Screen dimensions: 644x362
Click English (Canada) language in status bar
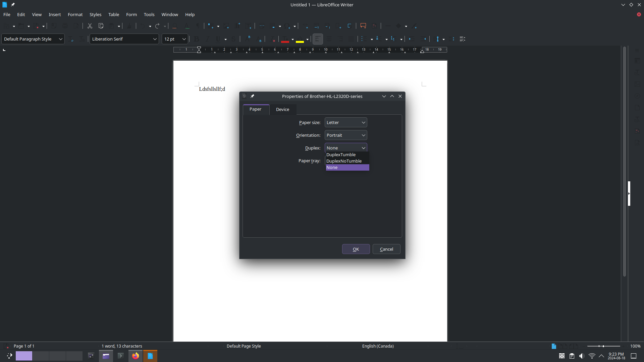[x=378, y=346]
